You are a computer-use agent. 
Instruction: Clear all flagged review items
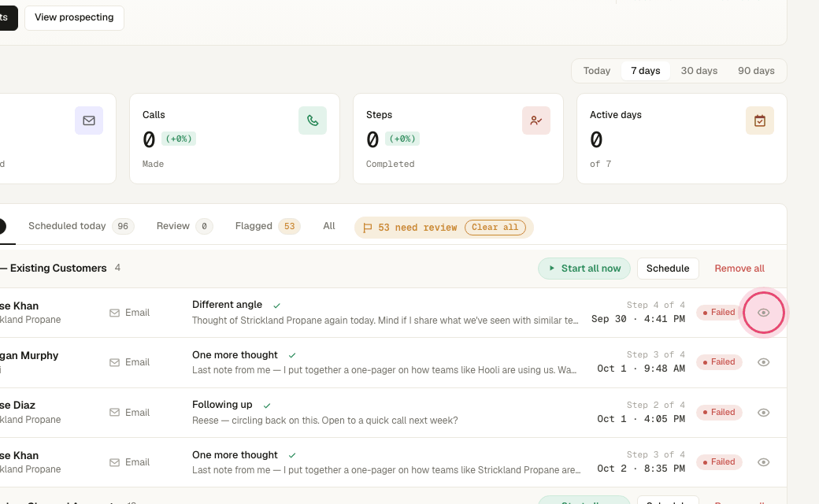click(495, 228)
